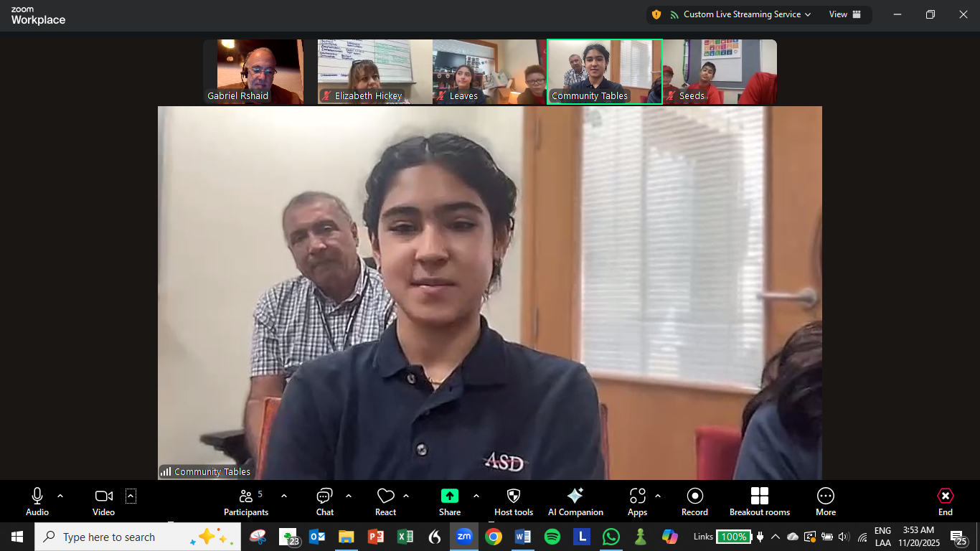980x551 pixels.
Task: Expand the Participants options caret
Action: pyautogui.click(x=284, y=496)
